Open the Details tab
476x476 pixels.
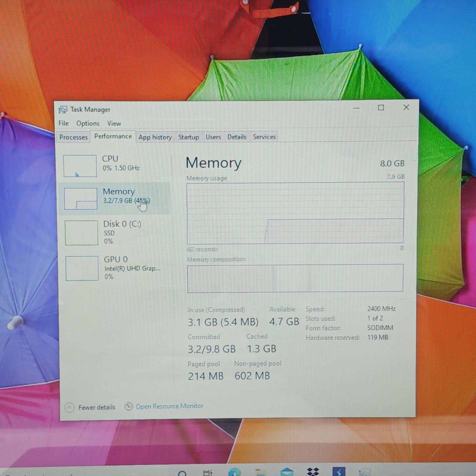237,137
